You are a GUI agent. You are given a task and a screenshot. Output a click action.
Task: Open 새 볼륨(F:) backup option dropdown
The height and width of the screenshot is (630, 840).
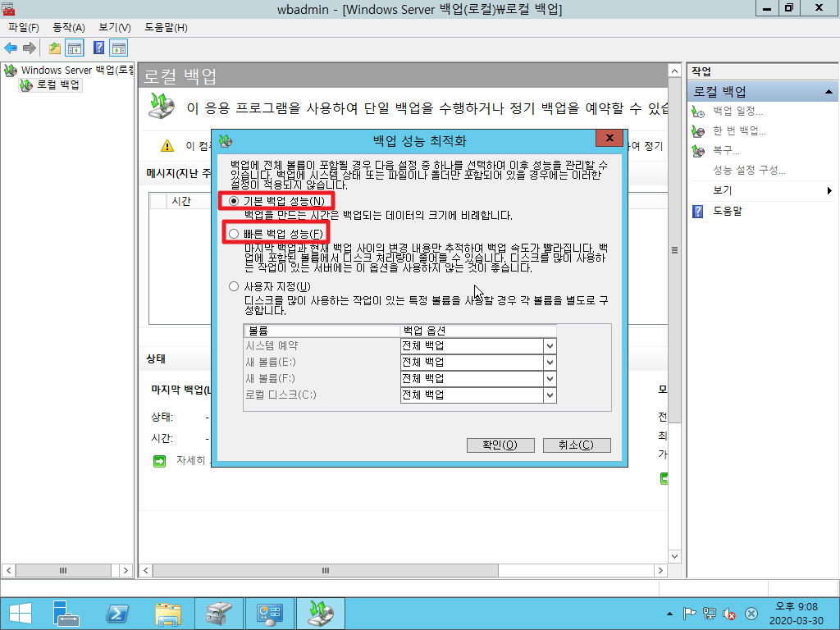point(550,379)
